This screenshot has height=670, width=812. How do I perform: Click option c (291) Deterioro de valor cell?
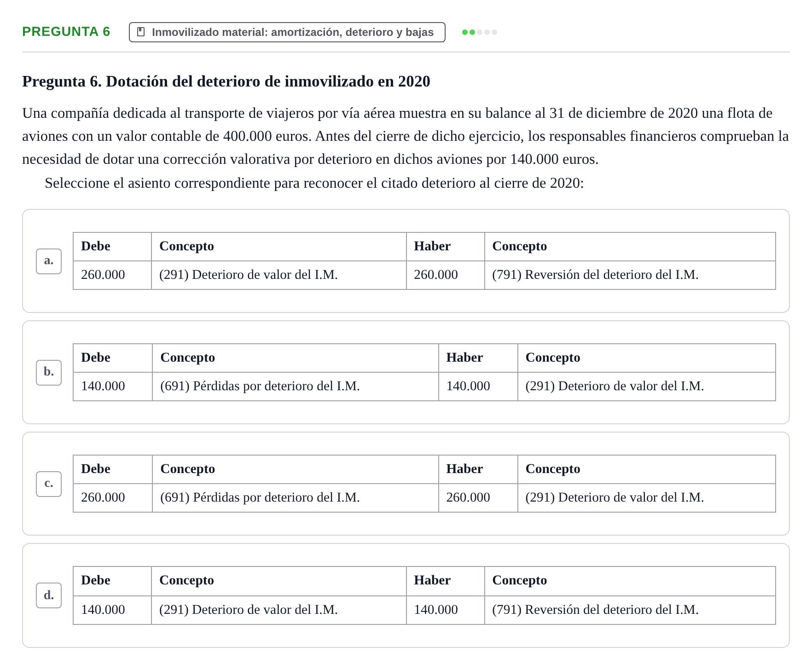[646, 498]
